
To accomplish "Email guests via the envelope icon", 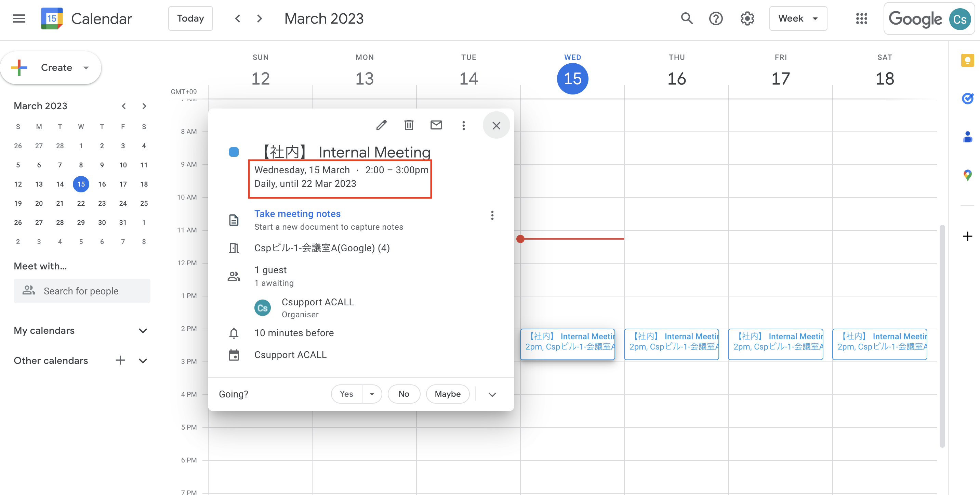I will pyautogui.click(x=436, y=125).
